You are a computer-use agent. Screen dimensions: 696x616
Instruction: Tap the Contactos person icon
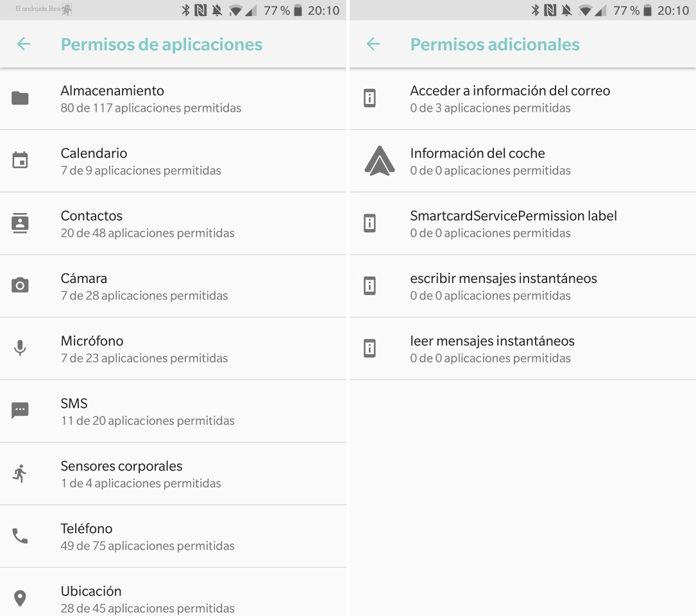point(21,223)
